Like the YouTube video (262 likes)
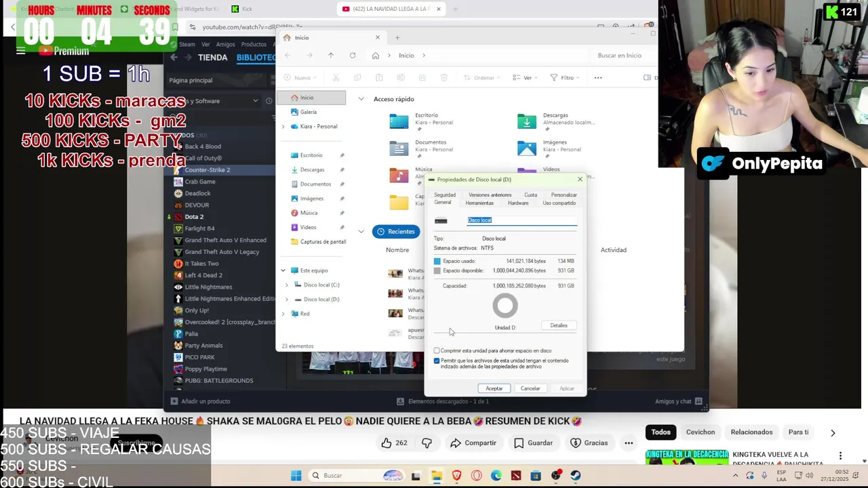868x488 pixels. coord(394,443)
